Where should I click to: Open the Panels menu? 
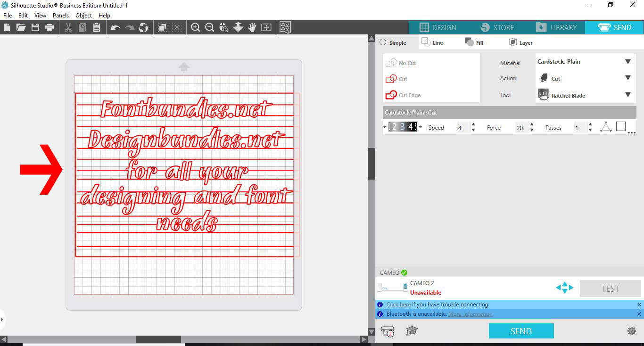[x=61, y=16]
